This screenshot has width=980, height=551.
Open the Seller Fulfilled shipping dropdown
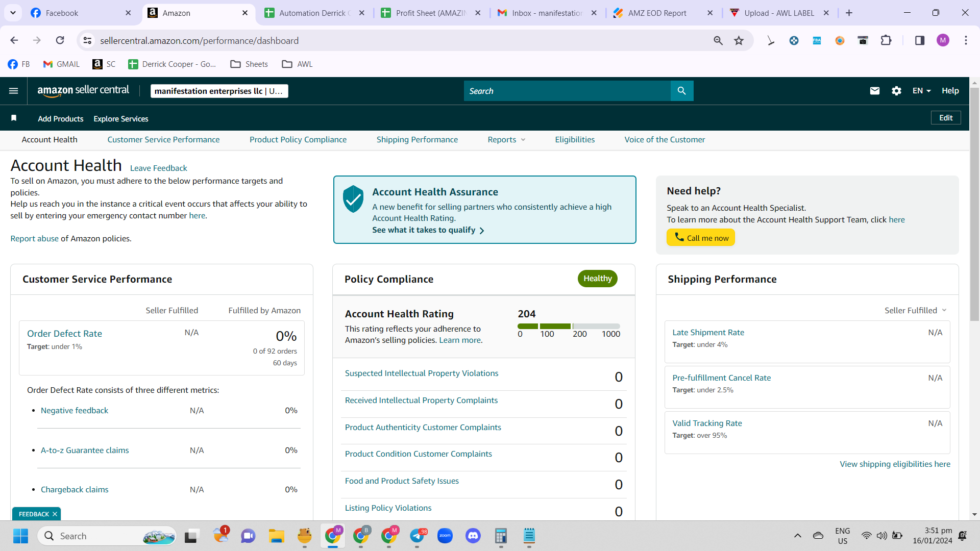click(x=916, y=310)
